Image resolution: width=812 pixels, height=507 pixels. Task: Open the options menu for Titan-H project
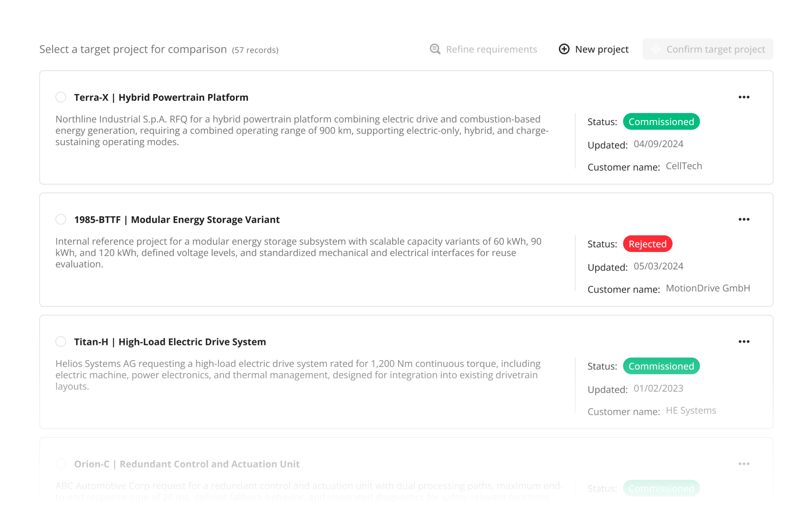coord(744,341)
